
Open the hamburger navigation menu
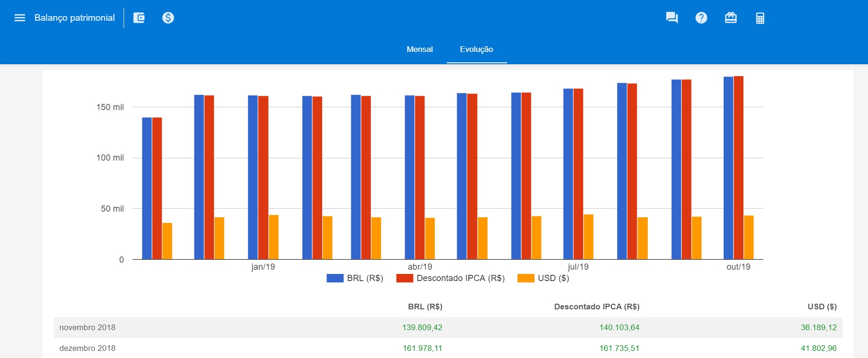(19, 18)
